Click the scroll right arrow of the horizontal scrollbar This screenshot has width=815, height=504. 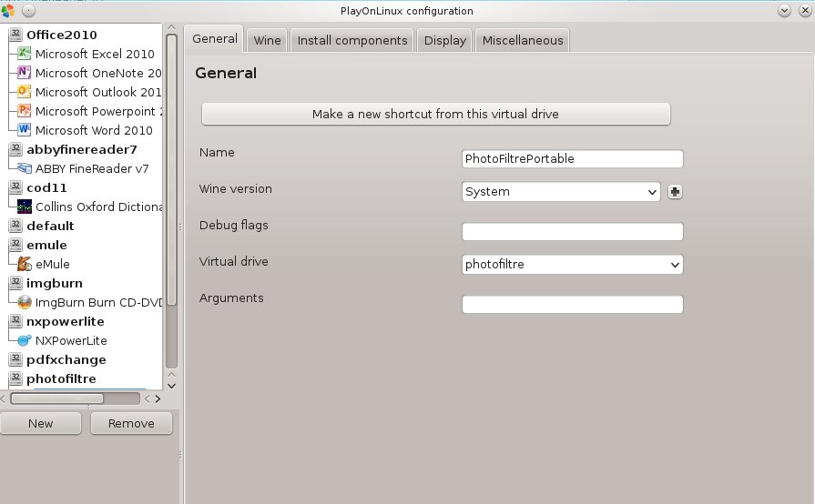(158, 398)
